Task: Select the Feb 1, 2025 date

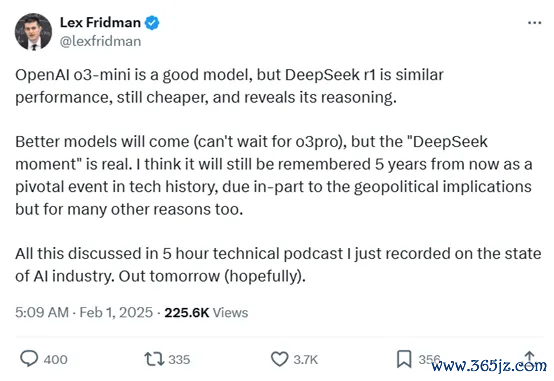Action: point(116,312)
